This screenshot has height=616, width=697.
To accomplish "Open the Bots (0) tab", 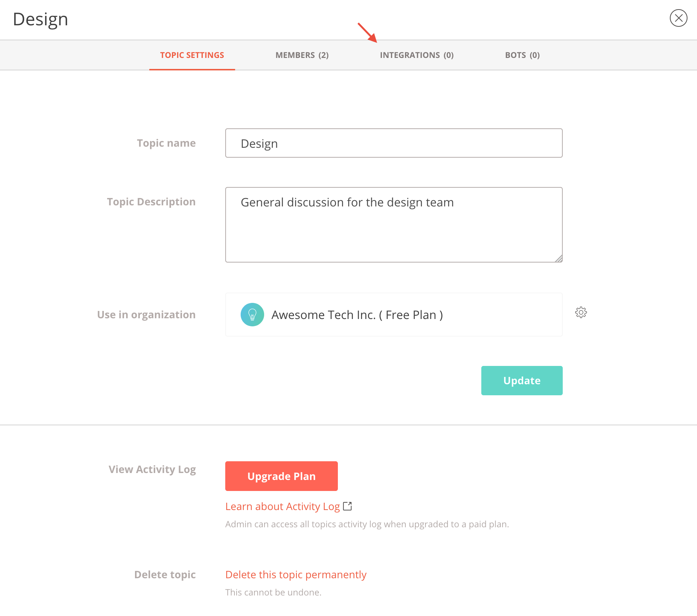I will (522, 55).
